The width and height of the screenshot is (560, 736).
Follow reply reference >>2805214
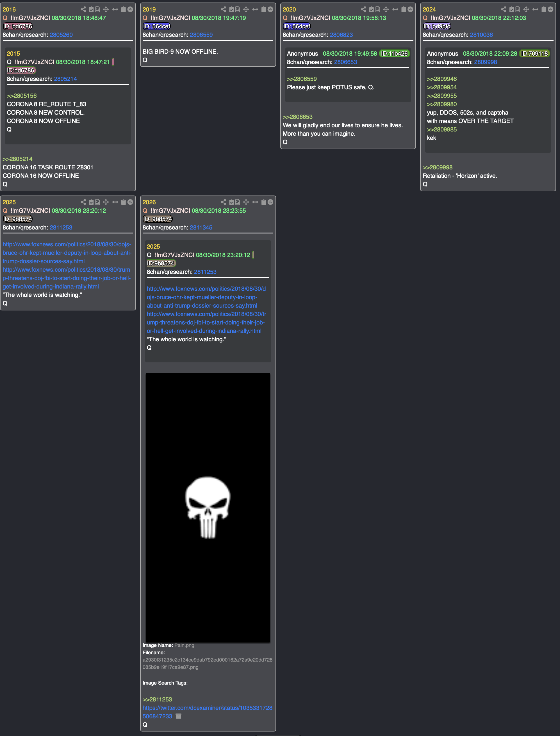[17, 159]
